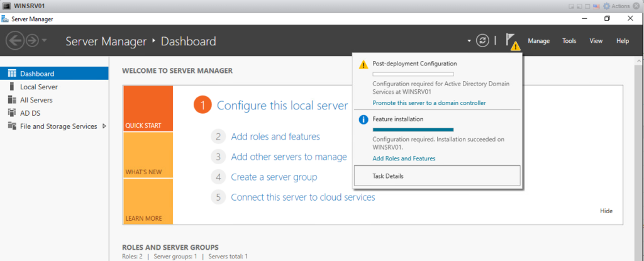Expand File and Storage Services arrow
The width and height of the screenshot is (644, 261).
[x=104, y=126]
